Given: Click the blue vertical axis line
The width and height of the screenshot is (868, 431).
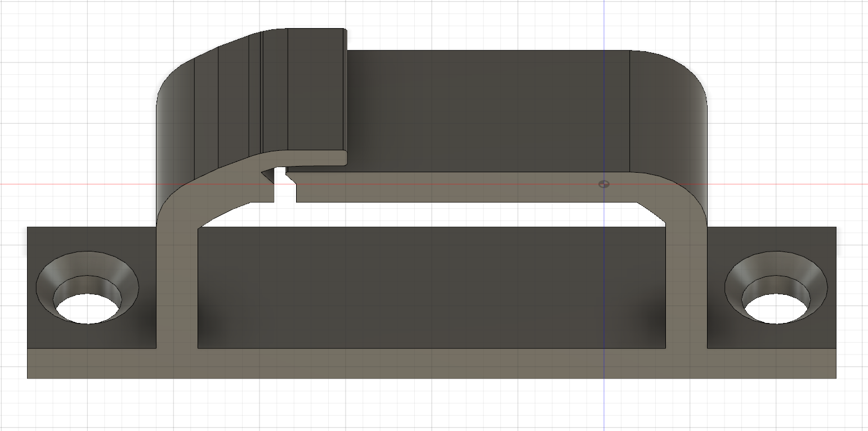Looking at the screenshot, I should [604, 405].
